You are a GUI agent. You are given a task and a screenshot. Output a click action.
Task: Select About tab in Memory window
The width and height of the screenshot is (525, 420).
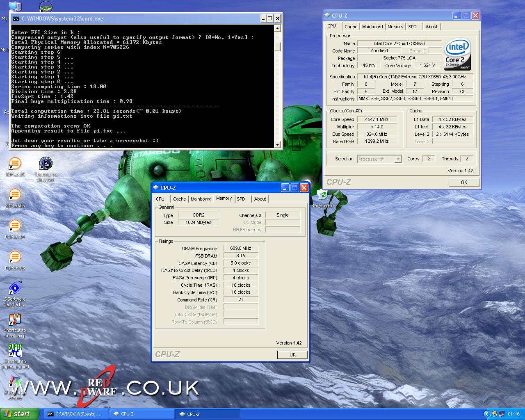tap(260, 199)
